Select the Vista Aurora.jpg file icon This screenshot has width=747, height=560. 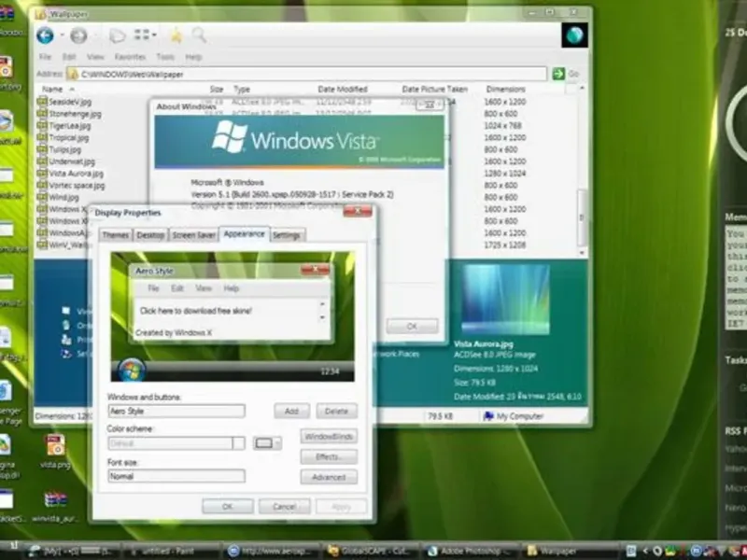[42, 173]
